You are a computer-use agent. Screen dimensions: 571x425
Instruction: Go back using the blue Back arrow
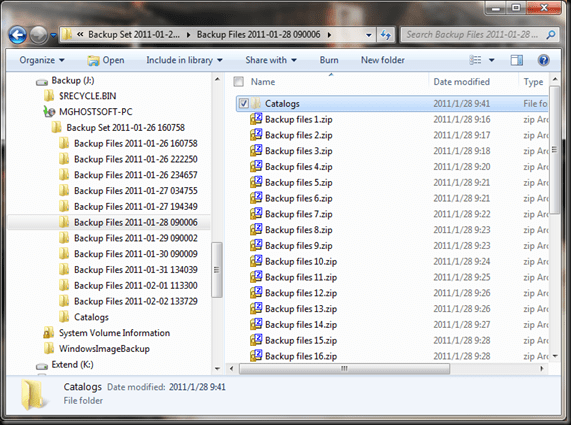point(18,35)
